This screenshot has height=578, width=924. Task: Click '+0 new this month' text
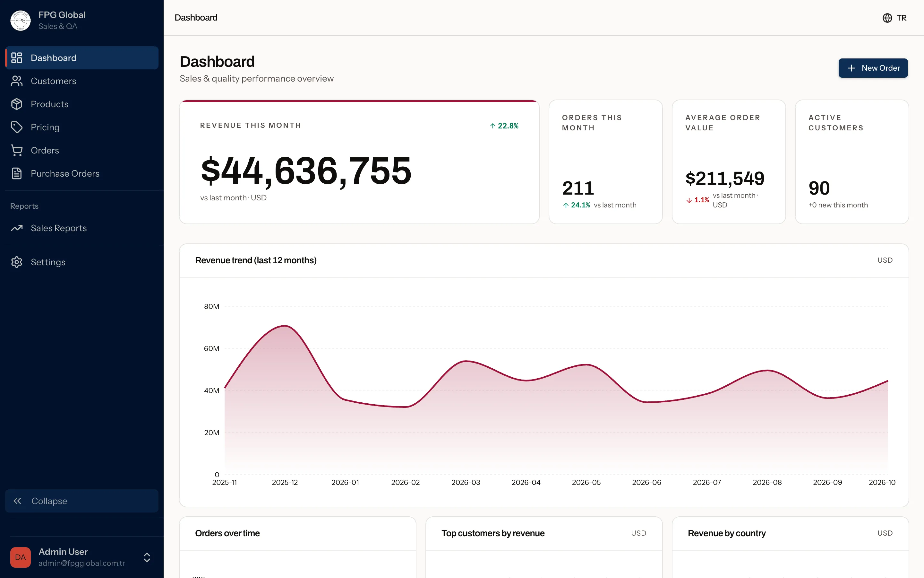(x=838, y=205)
